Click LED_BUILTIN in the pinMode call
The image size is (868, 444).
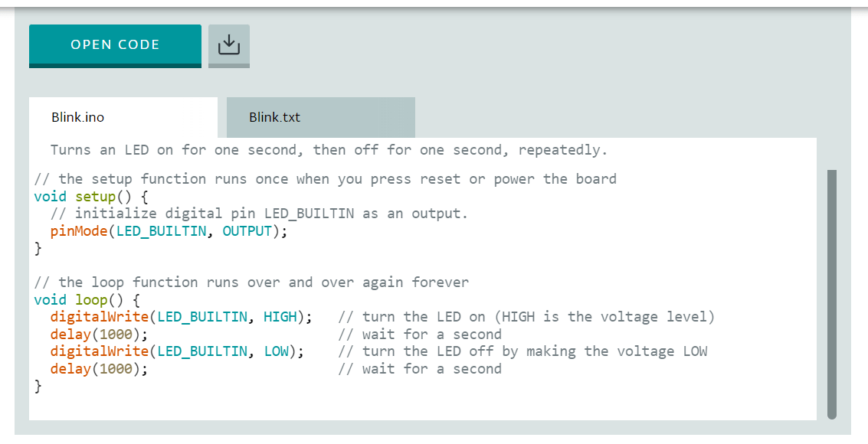click(161, 231)
